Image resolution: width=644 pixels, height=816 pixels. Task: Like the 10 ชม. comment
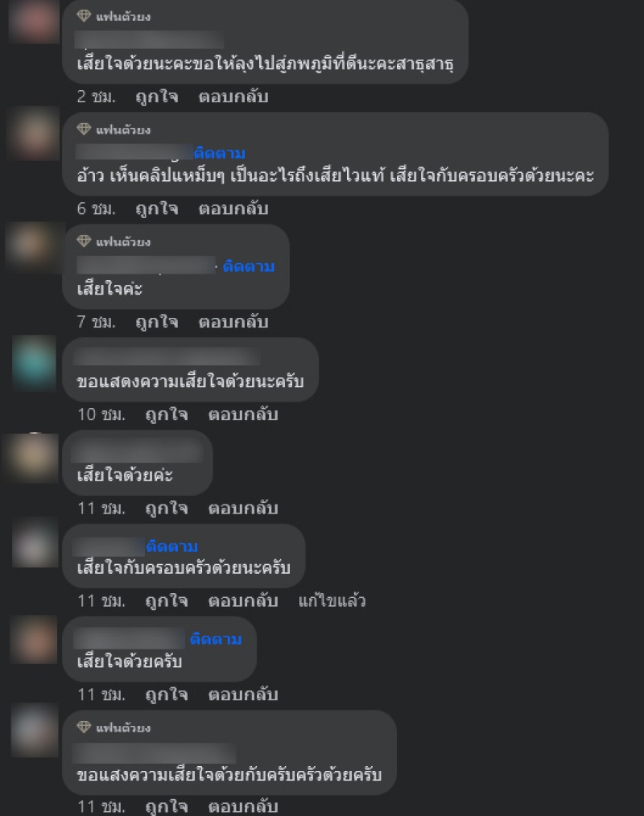167,414
